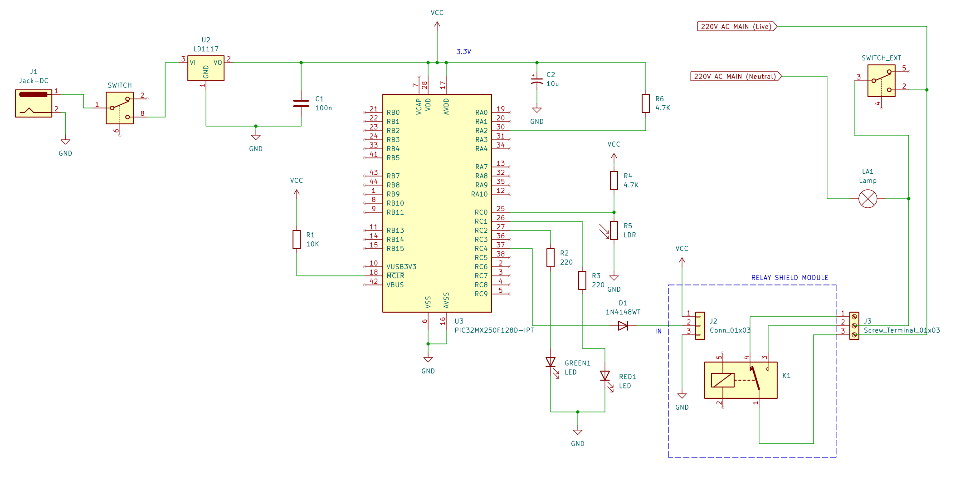This screenshot has width=980, height=481.
Task: Click the VUSB3V3 pin label
Action: [x=401, y=267]
